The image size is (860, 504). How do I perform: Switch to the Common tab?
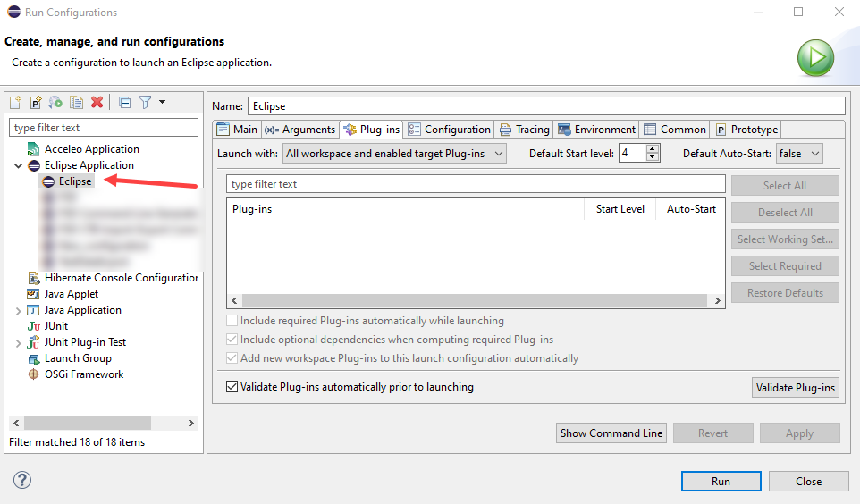[675, 130]
